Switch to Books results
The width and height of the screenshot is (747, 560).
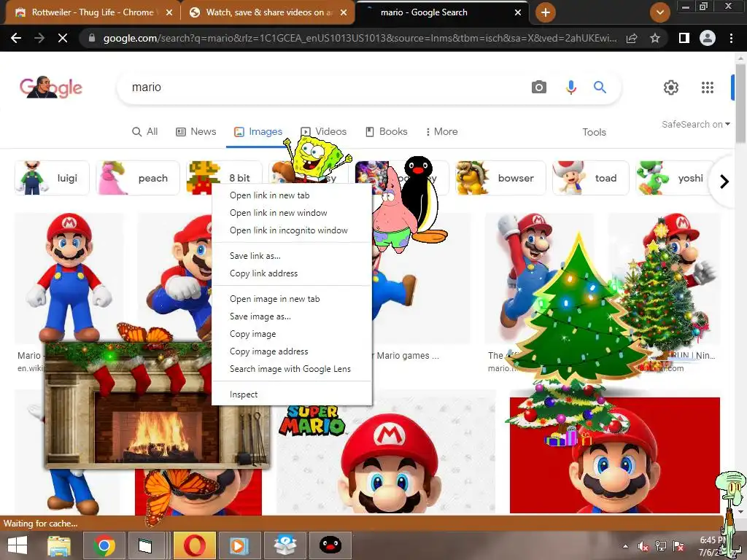coord(386,131)
